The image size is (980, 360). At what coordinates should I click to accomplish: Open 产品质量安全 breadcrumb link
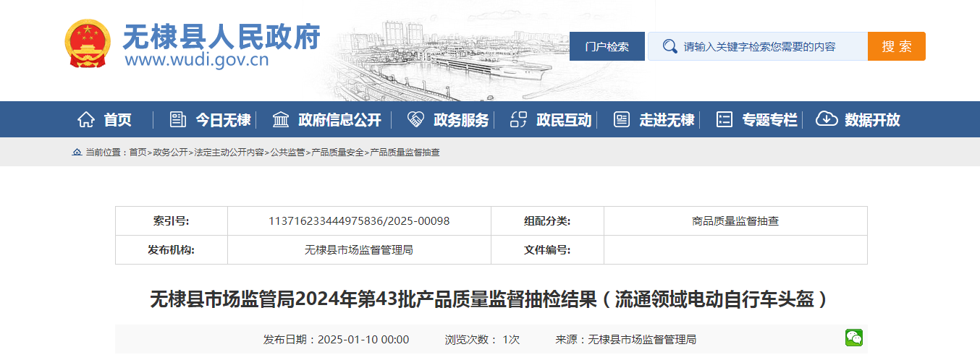click(337, 153)
